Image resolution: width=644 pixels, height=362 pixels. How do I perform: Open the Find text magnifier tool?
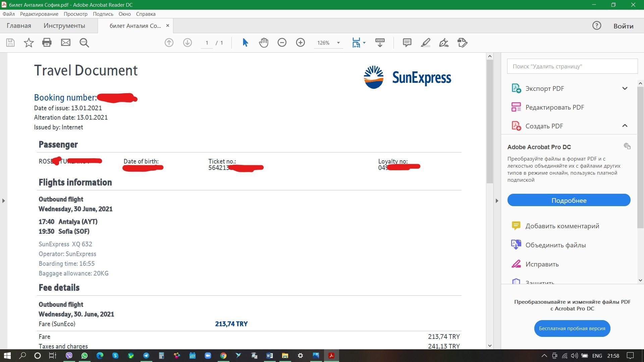click(x=84, y=43)
